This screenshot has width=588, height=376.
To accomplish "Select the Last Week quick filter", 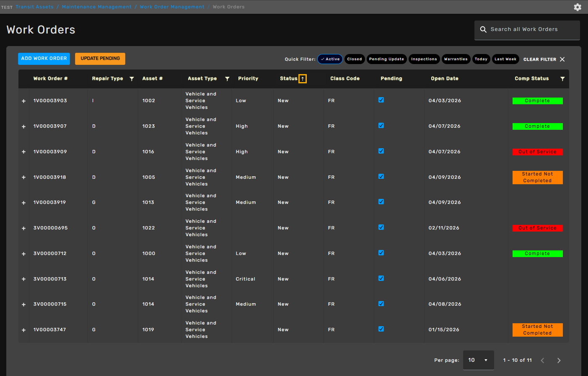I will point(505,59).
